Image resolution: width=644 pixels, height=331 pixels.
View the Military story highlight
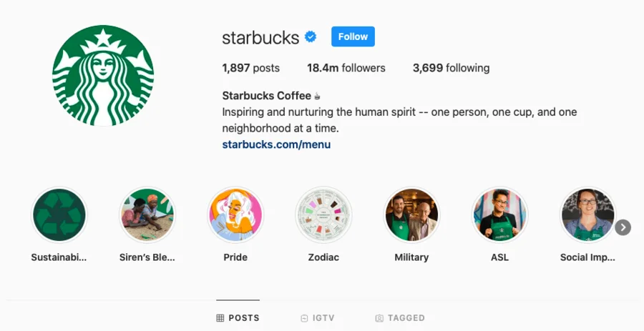[411, 215]
